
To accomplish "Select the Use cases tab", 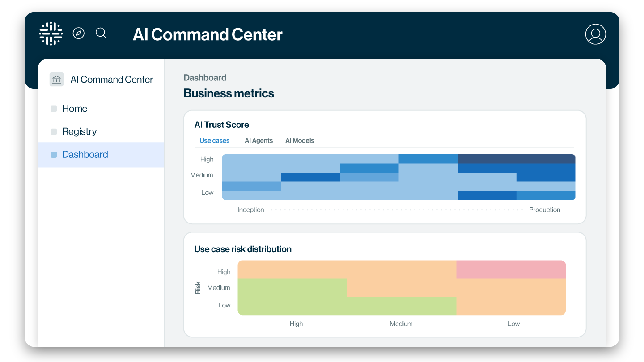I will tap(214, 140).
